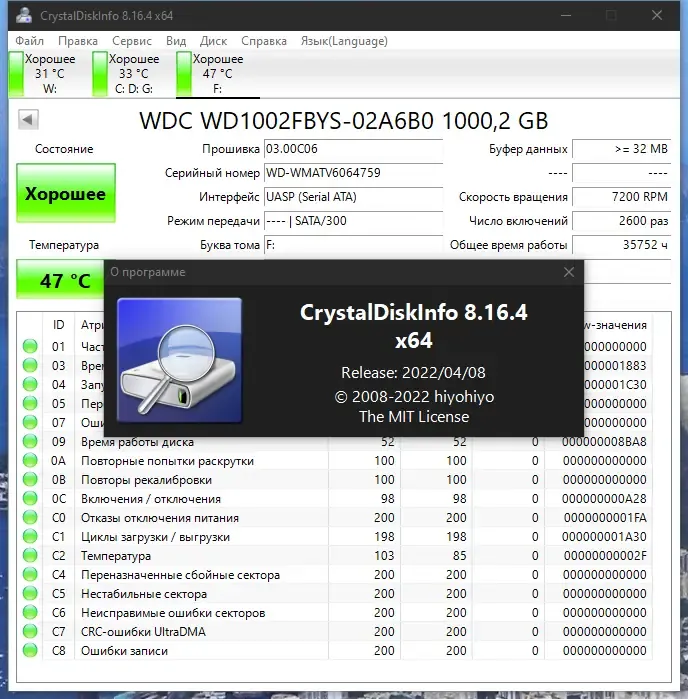
Task: Open the Справка menu
Action: (264, 41)
